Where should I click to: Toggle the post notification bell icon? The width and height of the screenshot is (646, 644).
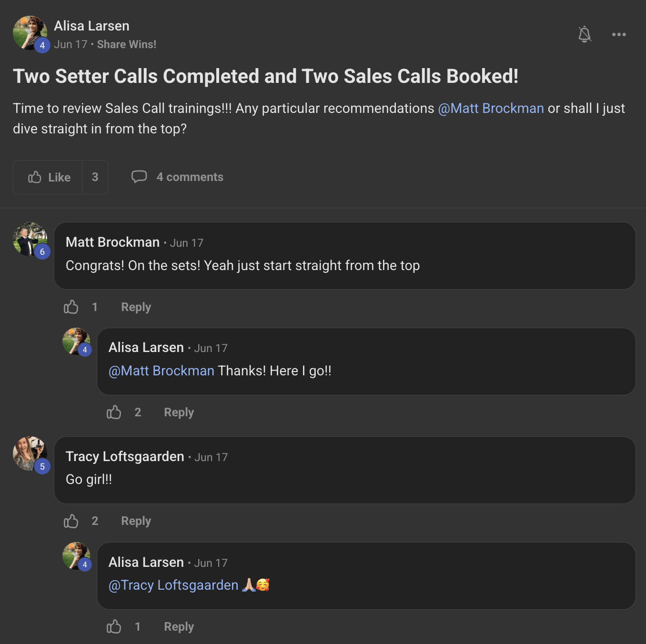pos(585,34)
